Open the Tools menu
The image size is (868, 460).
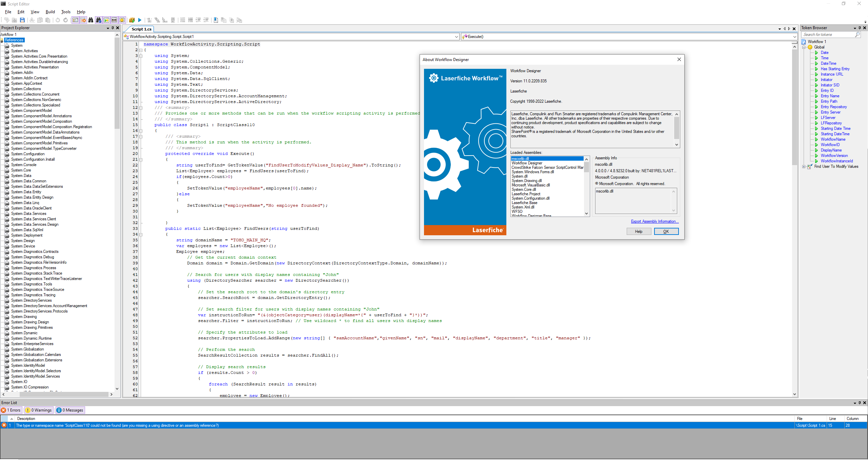pyautogui.click(x=66, y=12)
